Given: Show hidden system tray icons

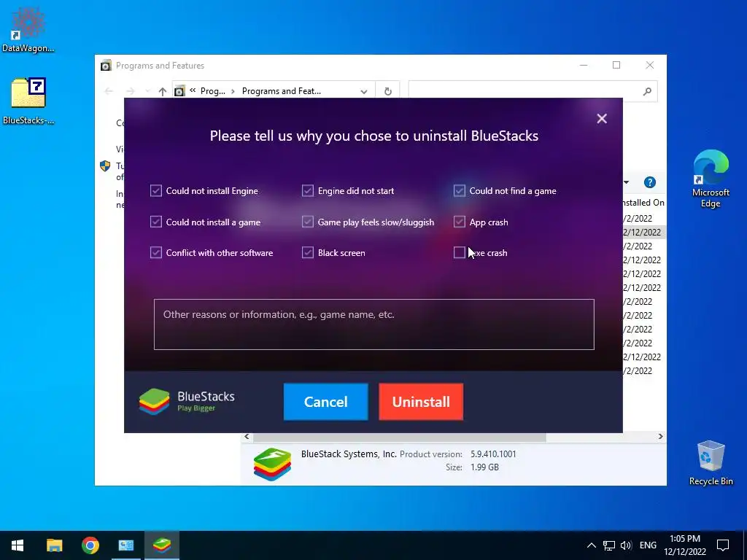Looking at the screenshot, I should 591,545.
